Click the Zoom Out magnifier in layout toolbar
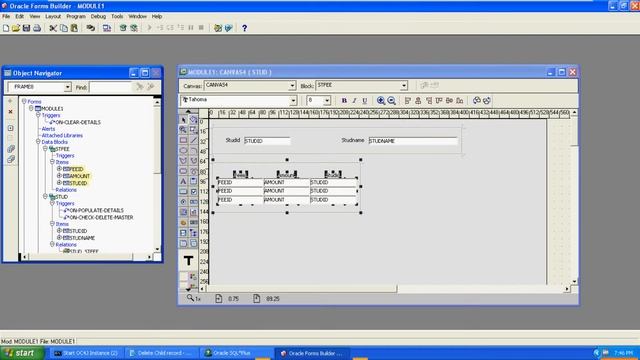This screenshot has width=640, height=360. click(391, 100)
